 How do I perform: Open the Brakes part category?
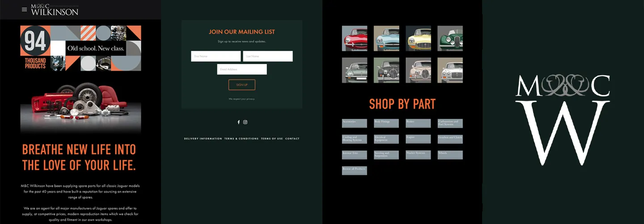[x=418, y=123]
